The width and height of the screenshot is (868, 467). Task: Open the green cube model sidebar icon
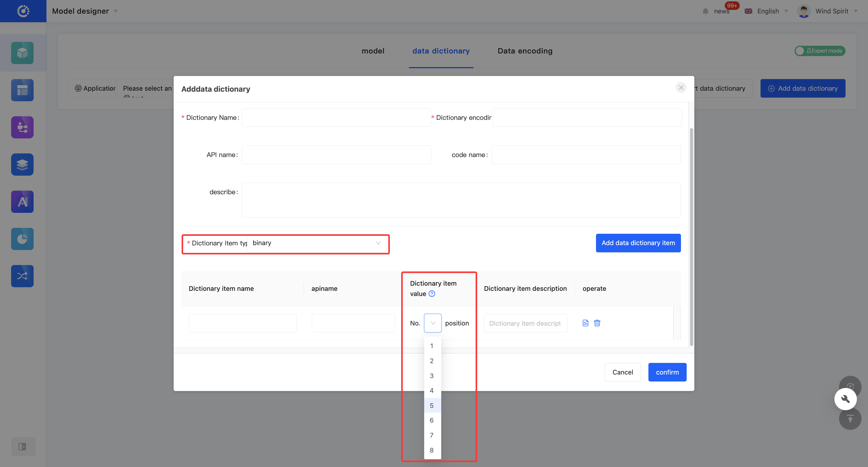point(22,53)
